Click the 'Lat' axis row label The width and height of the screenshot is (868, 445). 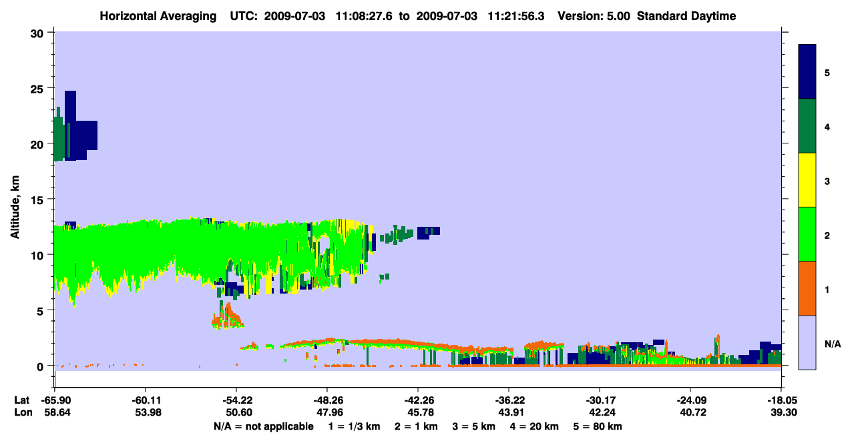pos(21,400)
